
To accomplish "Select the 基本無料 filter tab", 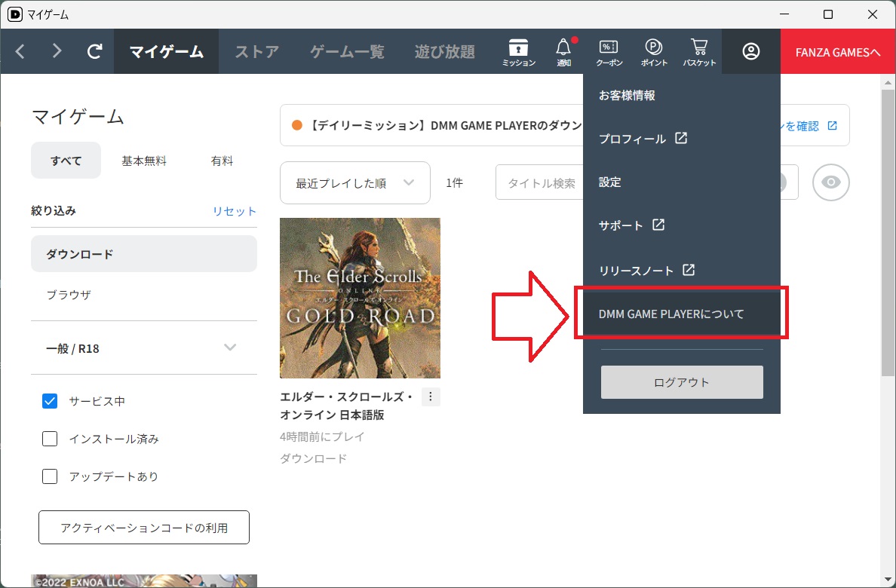I will pyautogui.click(x=144, y=161).
